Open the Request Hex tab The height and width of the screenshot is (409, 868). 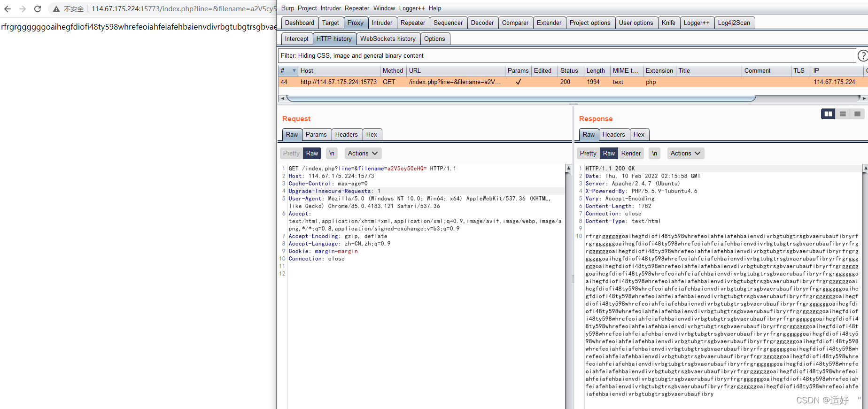tap(372, 134)
